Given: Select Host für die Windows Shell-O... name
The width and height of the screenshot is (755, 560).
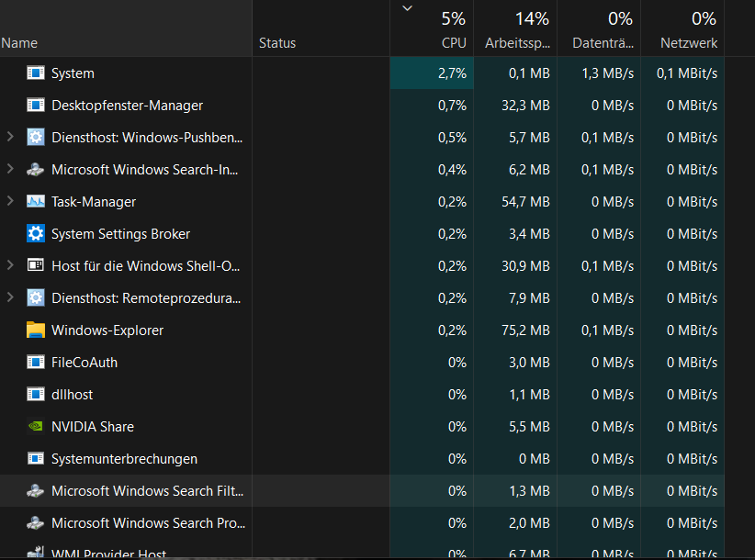Looking at the screenshot, I should [145, 265].
